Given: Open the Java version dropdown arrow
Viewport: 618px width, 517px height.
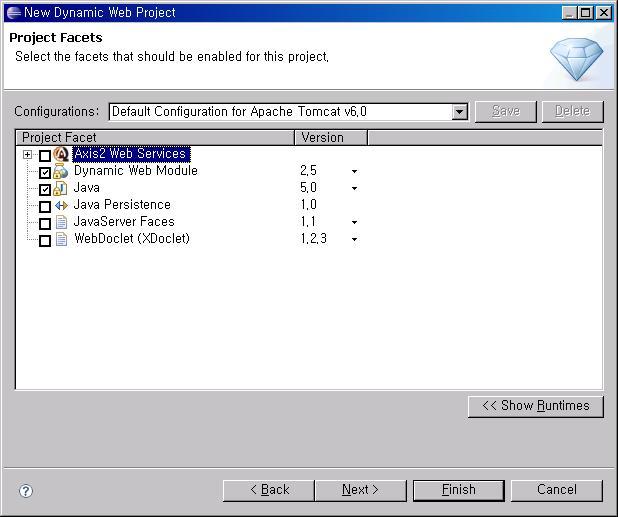Looking at the screenshot, I should click(x=354, y=188).
